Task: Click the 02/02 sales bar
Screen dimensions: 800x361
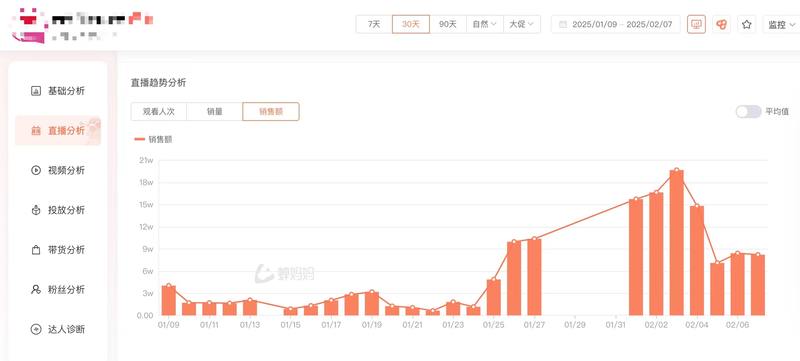Action: coord(656,254)
